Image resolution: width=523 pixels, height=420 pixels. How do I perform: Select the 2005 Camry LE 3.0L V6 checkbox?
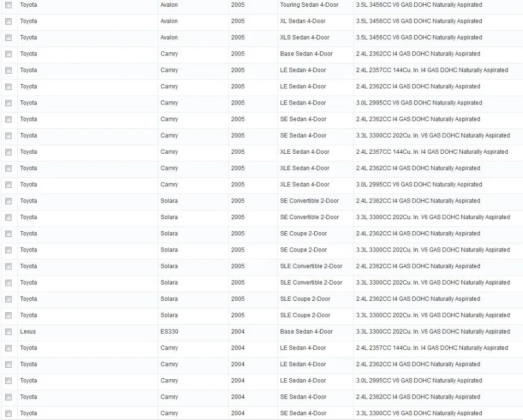pyautogui.click(x=8, y=103)
